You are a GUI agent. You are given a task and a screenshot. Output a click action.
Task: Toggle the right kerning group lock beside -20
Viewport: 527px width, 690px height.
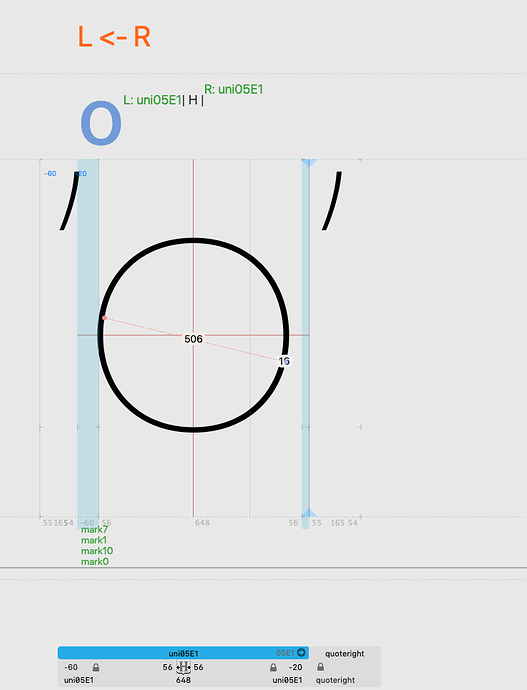273,668
